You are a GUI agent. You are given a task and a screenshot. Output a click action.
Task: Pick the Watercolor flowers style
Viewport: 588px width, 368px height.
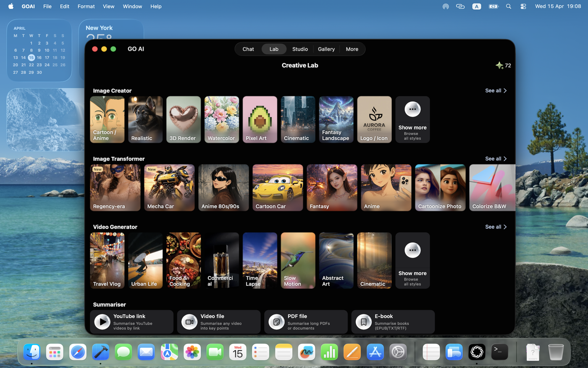tap(222, 119)
